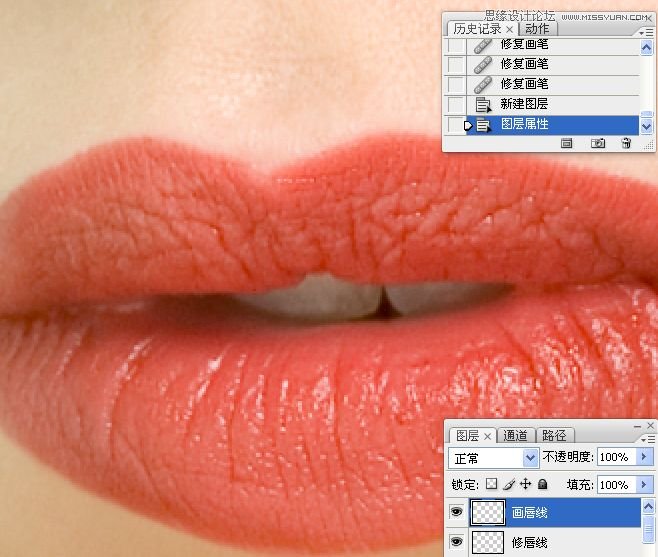The width and height of the screenshot is (658, 557).
Task: Click History panel scrollbar up arrow
Action: click(x=647, y=47)
